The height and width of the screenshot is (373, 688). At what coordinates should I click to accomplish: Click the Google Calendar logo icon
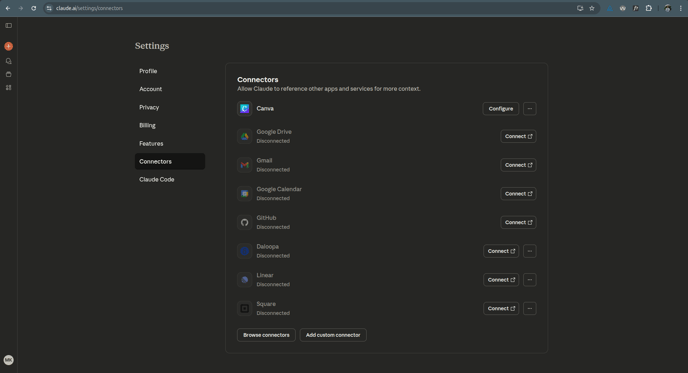pos(244,194)
